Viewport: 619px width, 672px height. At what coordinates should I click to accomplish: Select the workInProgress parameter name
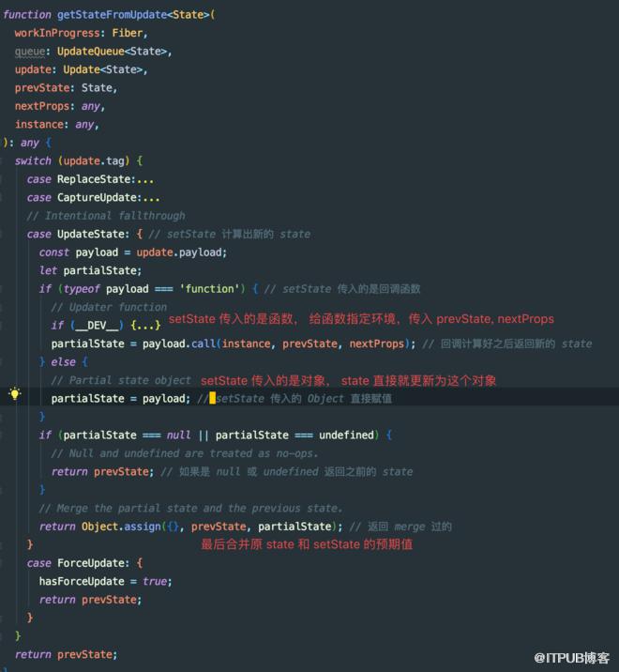coord(57,33)
